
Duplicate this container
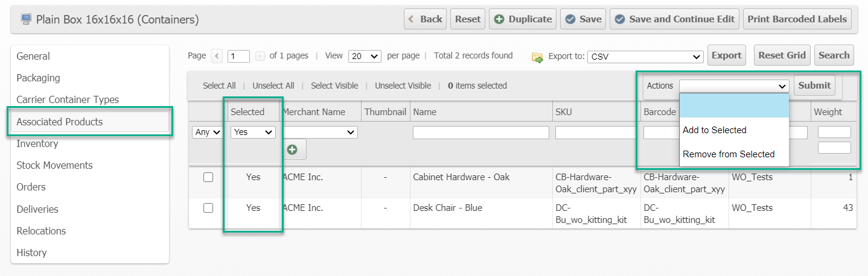[523, 19]
